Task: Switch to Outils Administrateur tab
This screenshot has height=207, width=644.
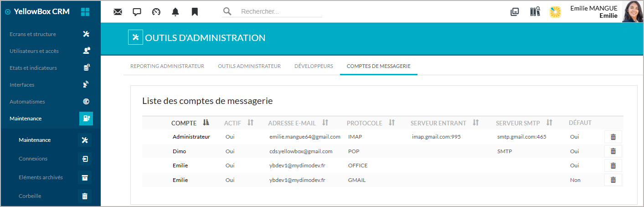Action: [249, 66]
